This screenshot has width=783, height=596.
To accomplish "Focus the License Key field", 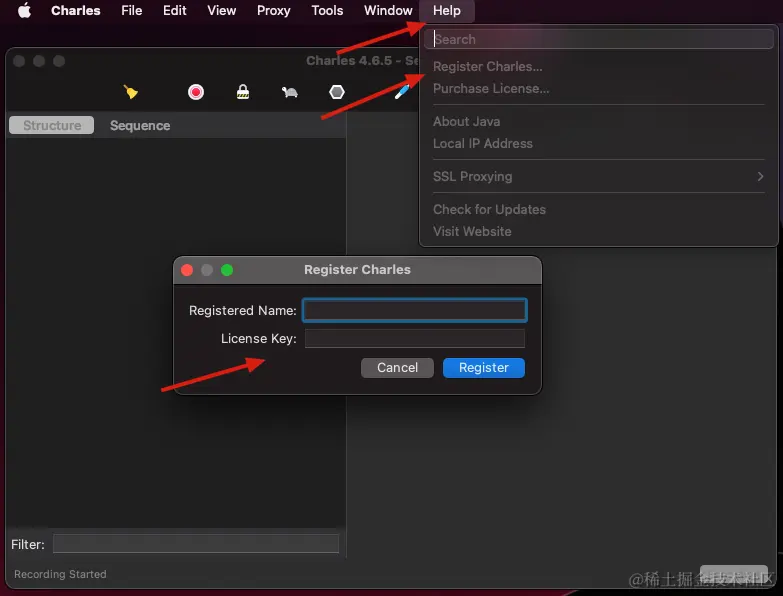I will [x=414, y=338].
